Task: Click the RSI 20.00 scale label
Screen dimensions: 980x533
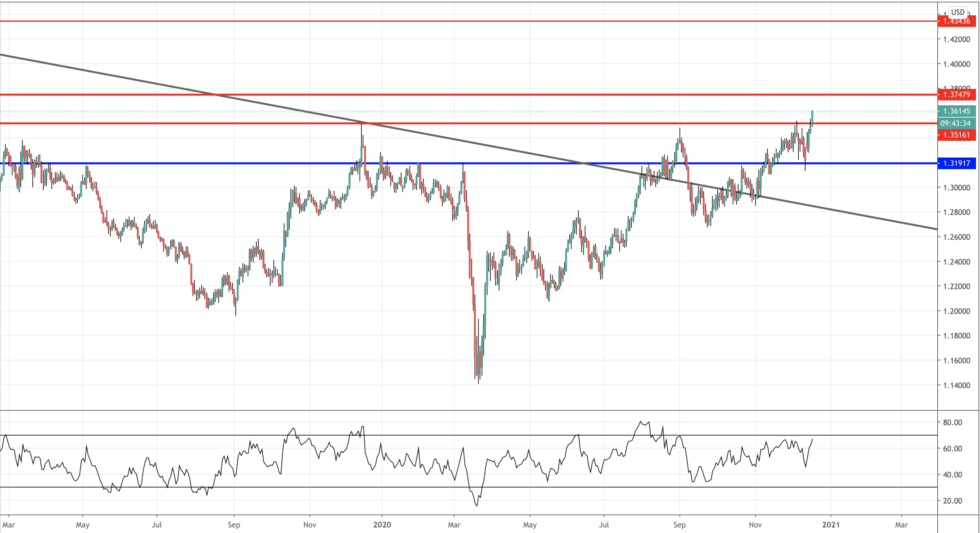Action: pyautogui.click(x=952, y=501)
